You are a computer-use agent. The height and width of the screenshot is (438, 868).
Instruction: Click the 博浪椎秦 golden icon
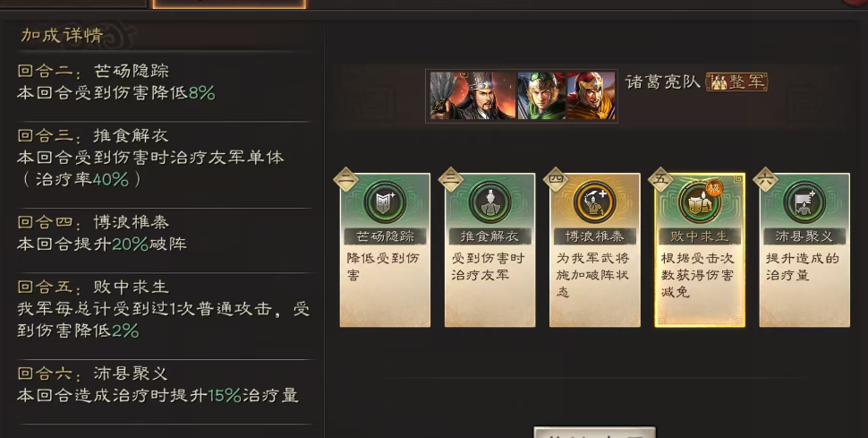coord(594,202)
